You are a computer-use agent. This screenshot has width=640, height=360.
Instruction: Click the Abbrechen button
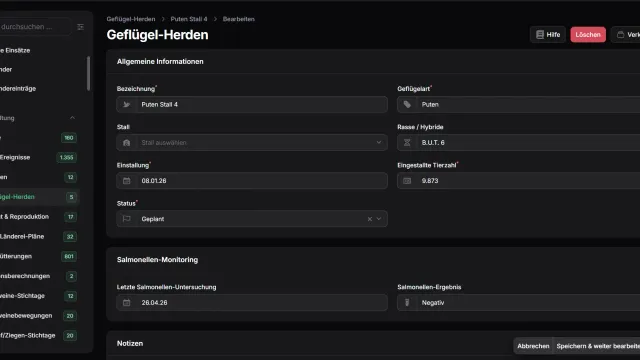click(x=533, y=346)
